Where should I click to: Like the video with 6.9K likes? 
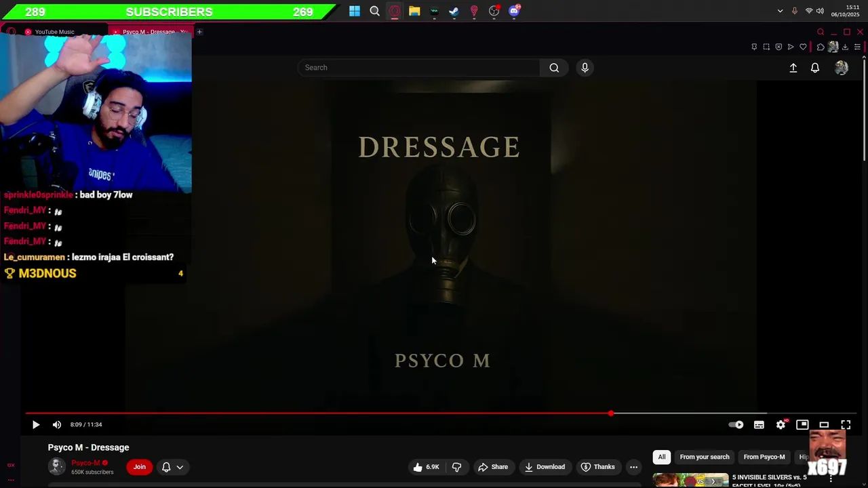(427, 467)
